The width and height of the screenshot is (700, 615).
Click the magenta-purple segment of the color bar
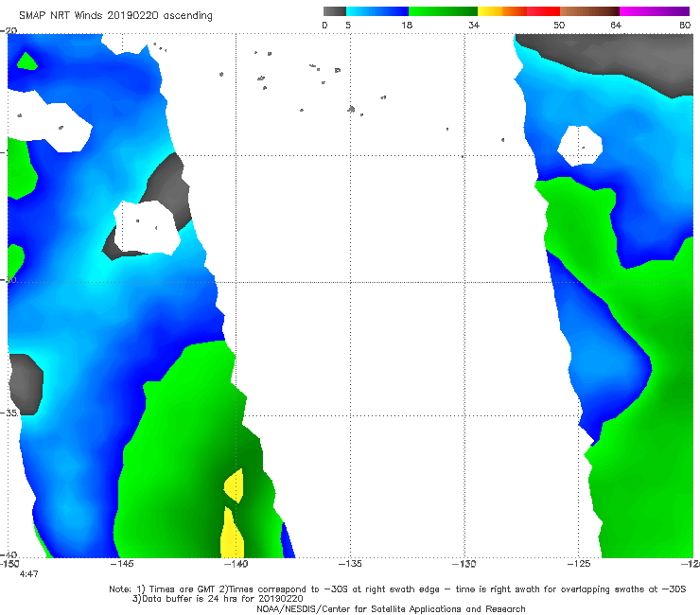[655, 11]
